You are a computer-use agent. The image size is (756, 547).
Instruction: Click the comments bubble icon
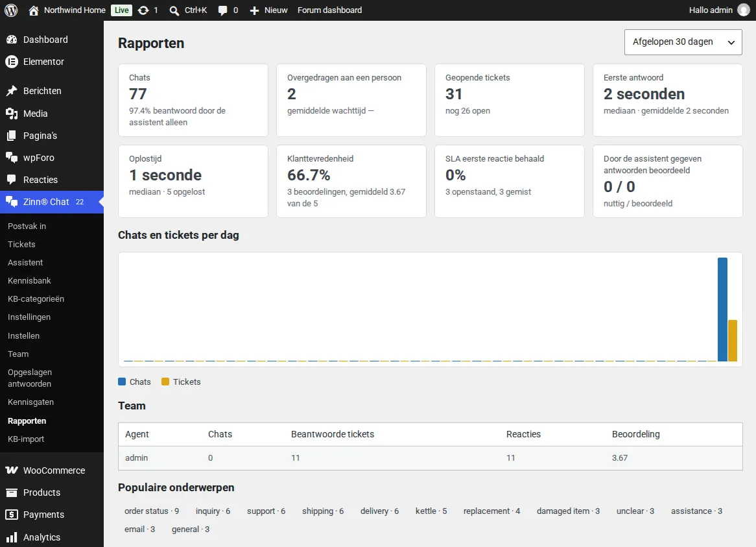(222, 10)
